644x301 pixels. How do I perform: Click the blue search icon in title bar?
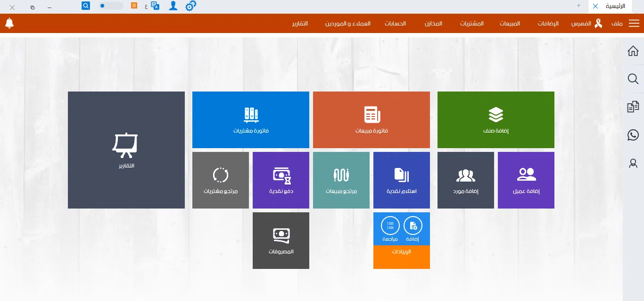pyautogui.click(x=86, y=6)
